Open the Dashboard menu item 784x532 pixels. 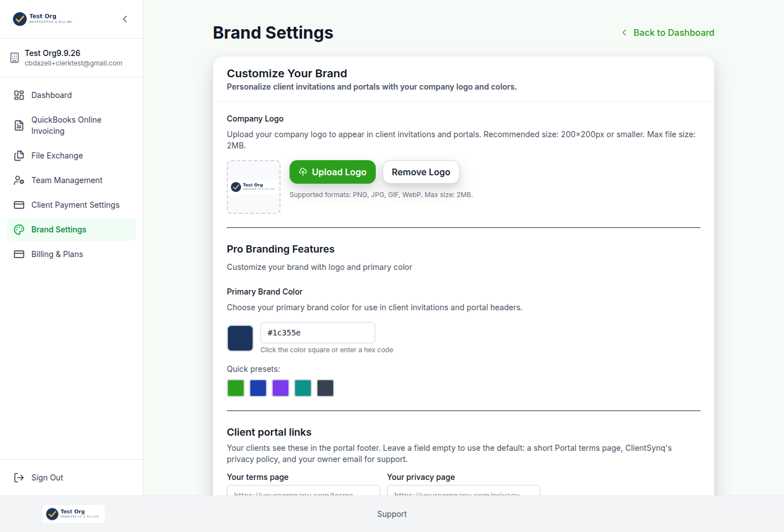(x=71, y=95)
